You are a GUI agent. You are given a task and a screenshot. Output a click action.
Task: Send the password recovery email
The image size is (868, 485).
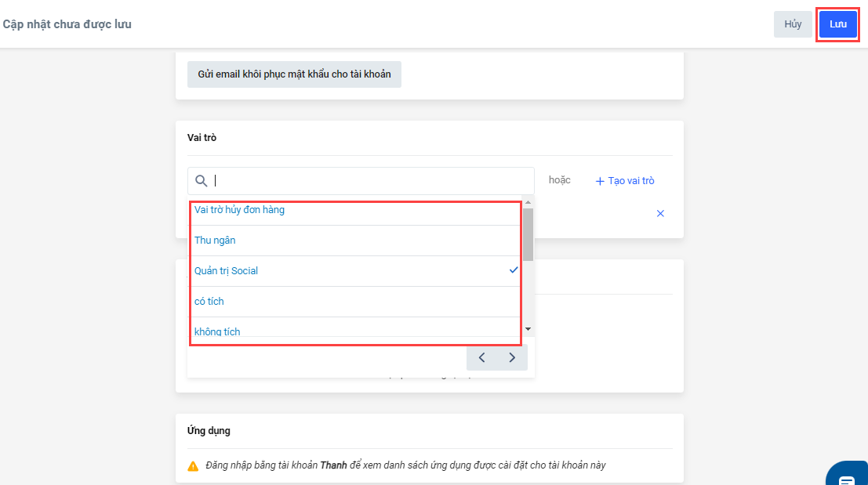point(294,74)
